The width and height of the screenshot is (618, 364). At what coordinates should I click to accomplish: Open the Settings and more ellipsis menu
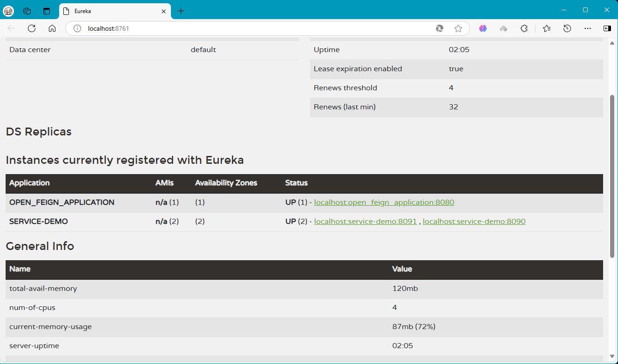pyautogui.click(x=588, y=28)
